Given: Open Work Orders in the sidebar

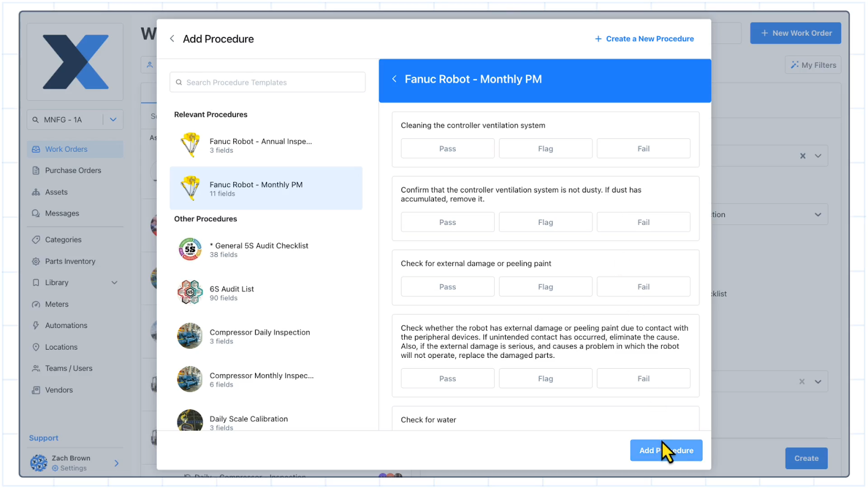Looking at the screenshot, I should click(75, 149).
